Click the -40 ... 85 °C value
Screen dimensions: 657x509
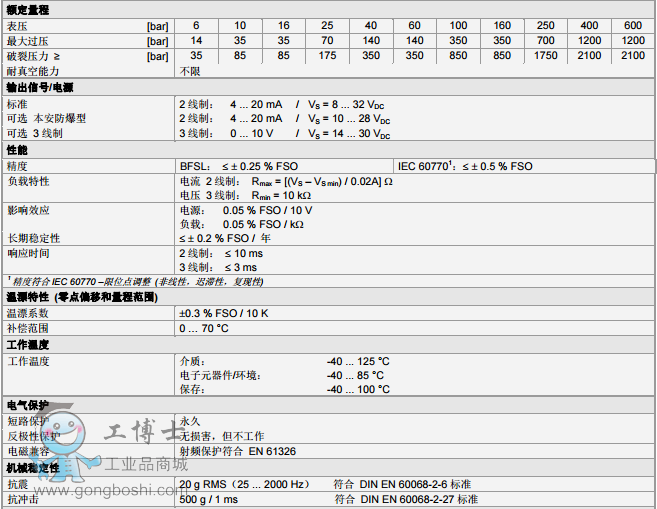[x=355, y=375]
